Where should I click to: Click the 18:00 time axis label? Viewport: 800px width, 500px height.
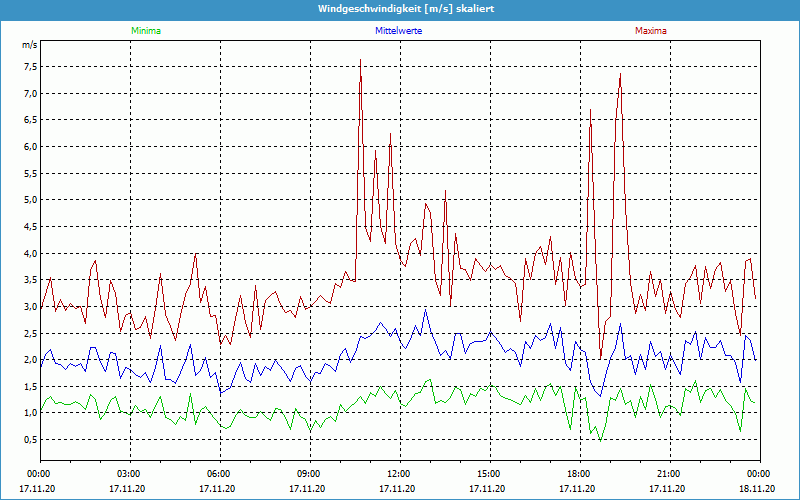(x=577, y=474)
